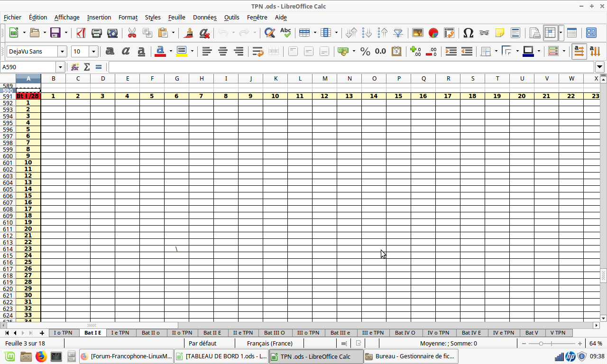The height and width of the screenshot is (364, 607).
Task: Toggle italic formatting
Action: click(x=126, y=51)
